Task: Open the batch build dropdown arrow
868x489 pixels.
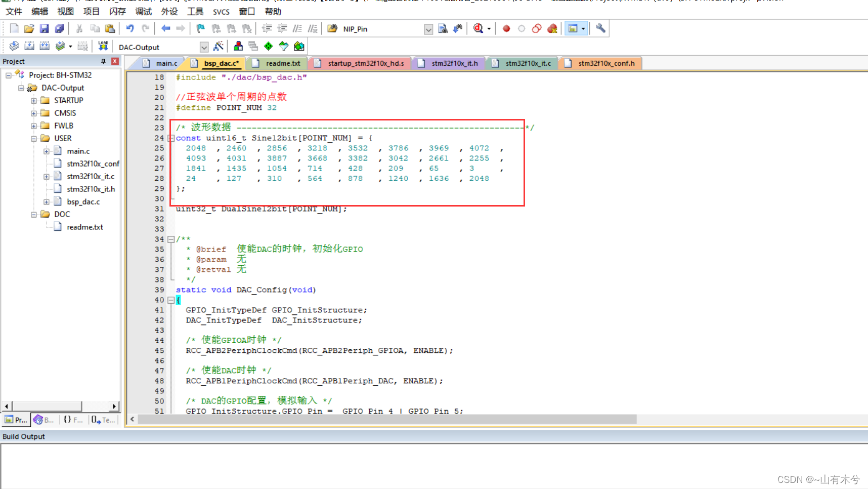Action: click(70, 47)
